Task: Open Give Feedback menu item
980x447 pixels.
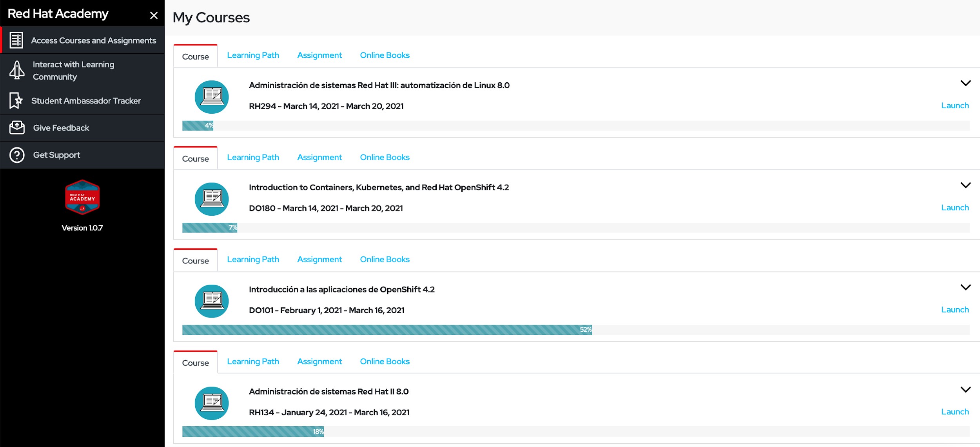Action: tap(82, 128)
